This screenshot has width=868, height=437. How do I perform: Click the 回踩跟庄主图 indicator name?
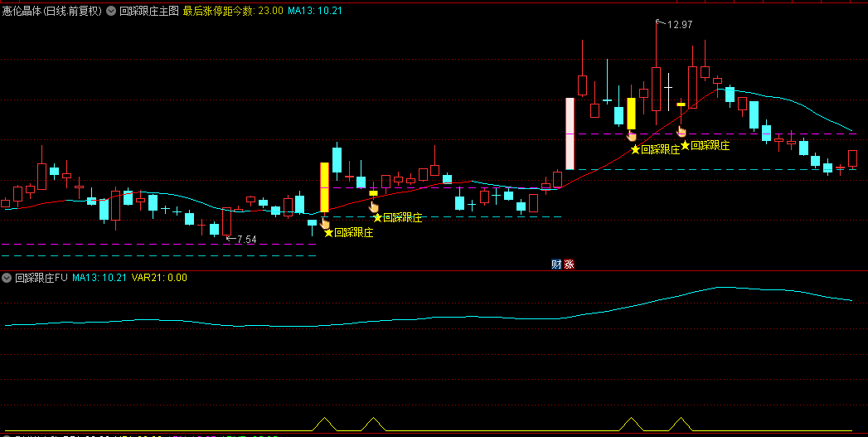click(x=149, y=11)
